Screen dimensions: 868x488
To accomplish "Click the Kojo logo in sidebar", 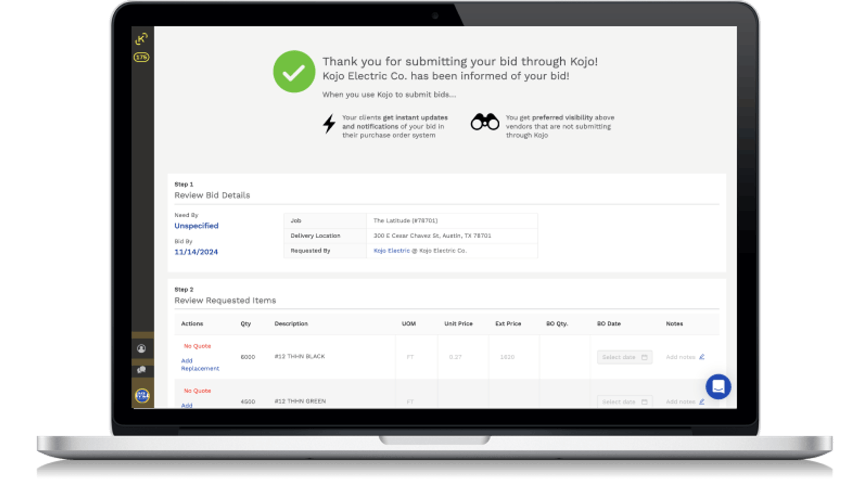I will pos(141,39).
